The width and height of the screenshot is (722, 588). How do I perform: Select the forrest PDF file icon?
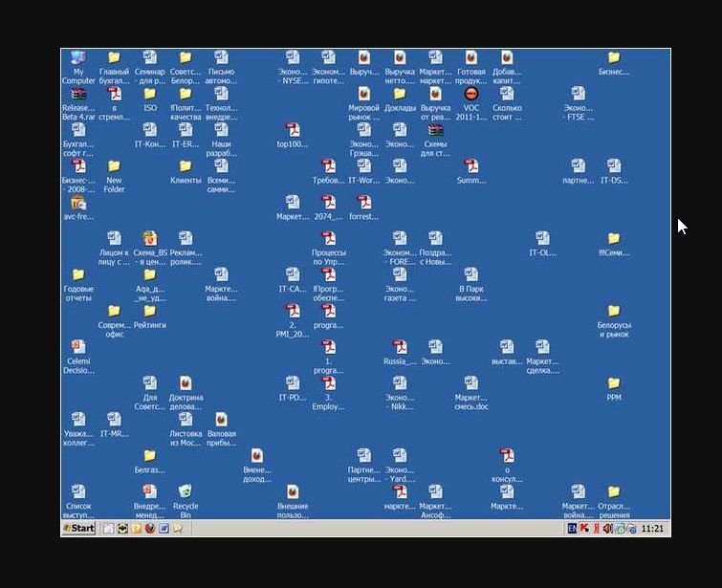pyautogui.click(x=363, y=207)
